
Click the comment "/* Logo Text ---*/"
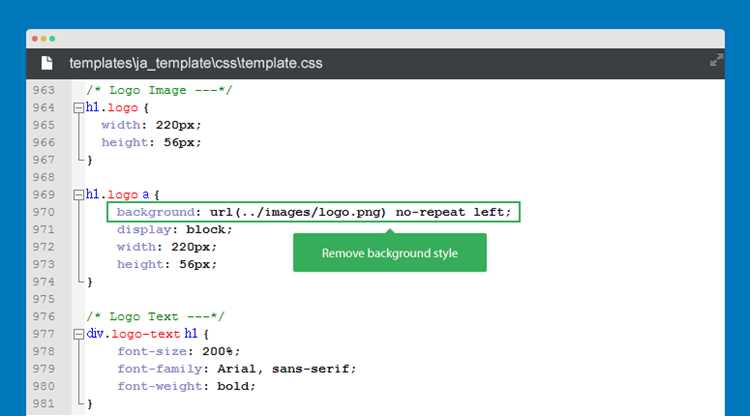tap(155, 316)
